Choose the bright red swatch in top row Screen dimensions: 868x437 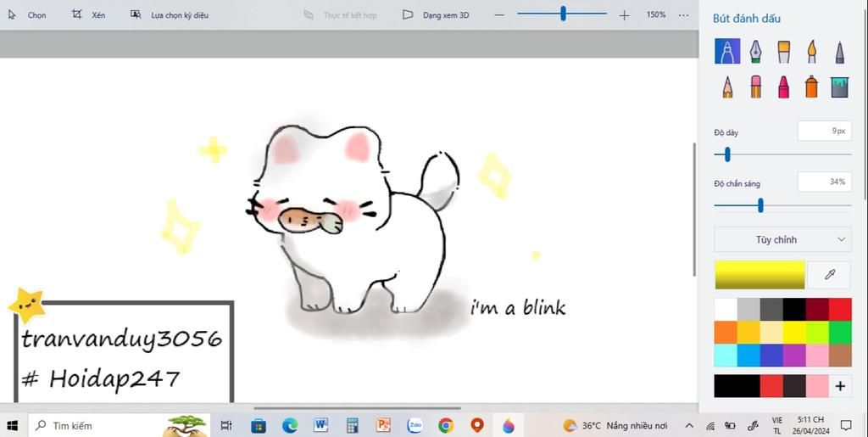point(840,310)
